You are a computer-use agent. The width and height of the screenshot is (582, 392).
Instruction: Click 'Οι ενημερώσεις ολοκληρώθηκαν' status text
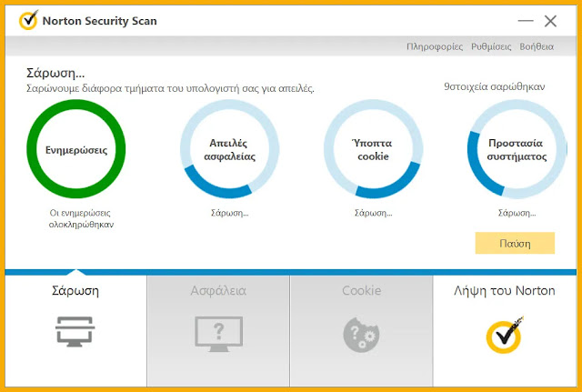point(81,218)
